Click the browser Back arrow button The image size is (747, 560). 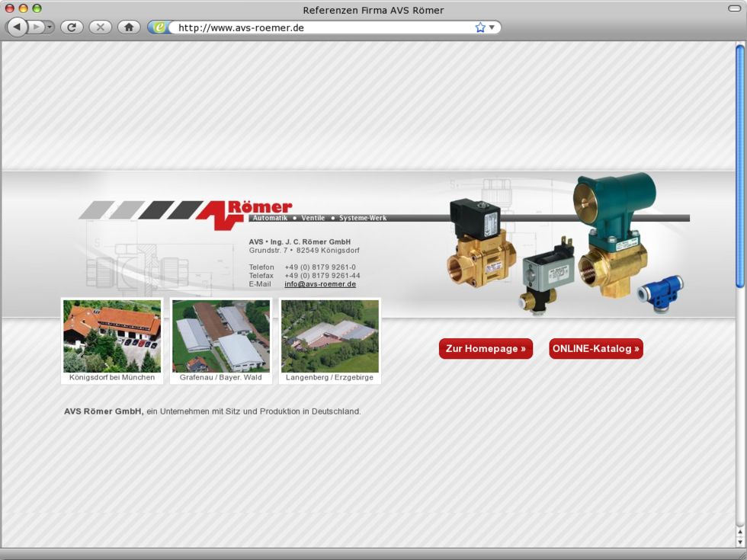[x=17, y=27]
